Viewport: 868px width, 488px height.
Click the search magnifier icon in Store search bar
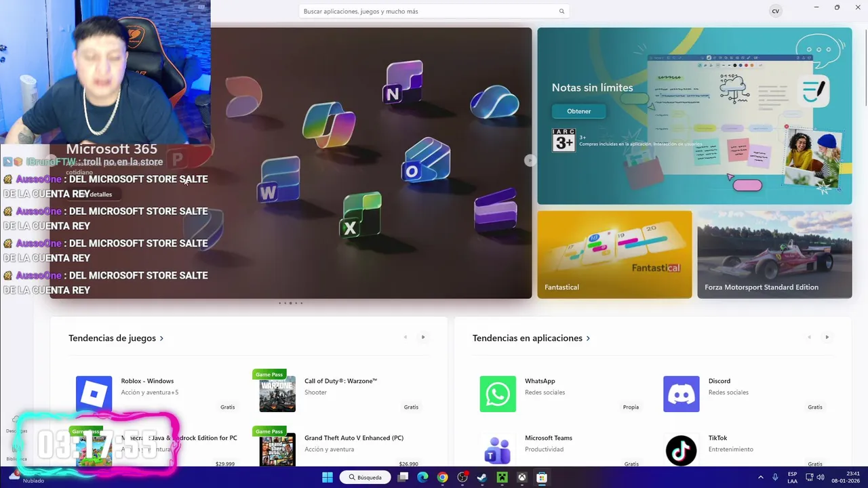tap(561, 11)
